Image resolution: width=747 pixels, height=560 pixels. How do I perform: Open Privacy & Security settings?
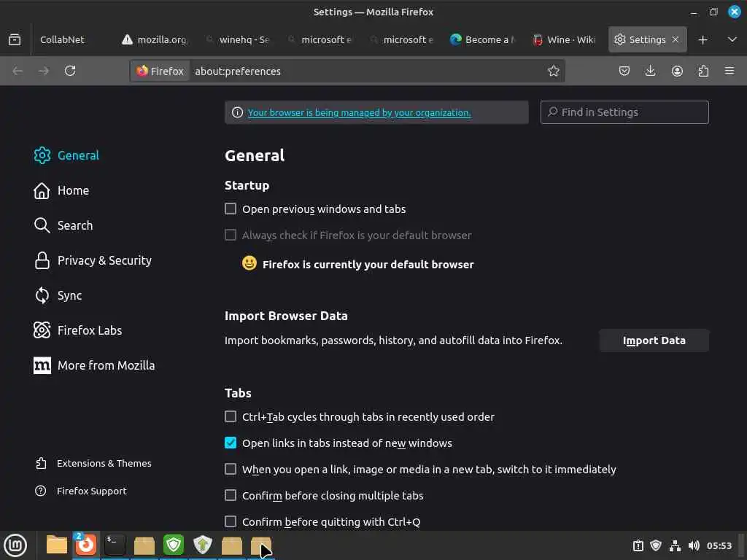tap(93, 260)
